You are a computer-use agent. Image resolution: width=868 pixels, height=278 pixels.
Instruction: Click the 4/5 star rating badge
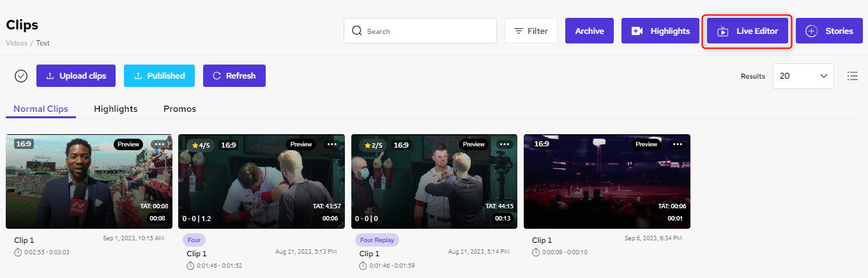point(201,145)
